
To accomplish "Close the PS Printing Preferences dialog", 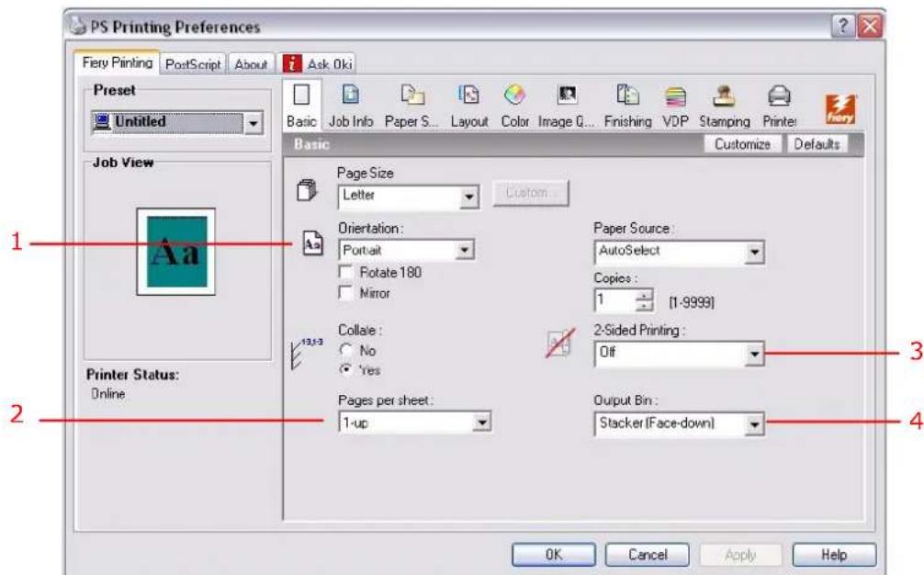I will tap(870, 26).
